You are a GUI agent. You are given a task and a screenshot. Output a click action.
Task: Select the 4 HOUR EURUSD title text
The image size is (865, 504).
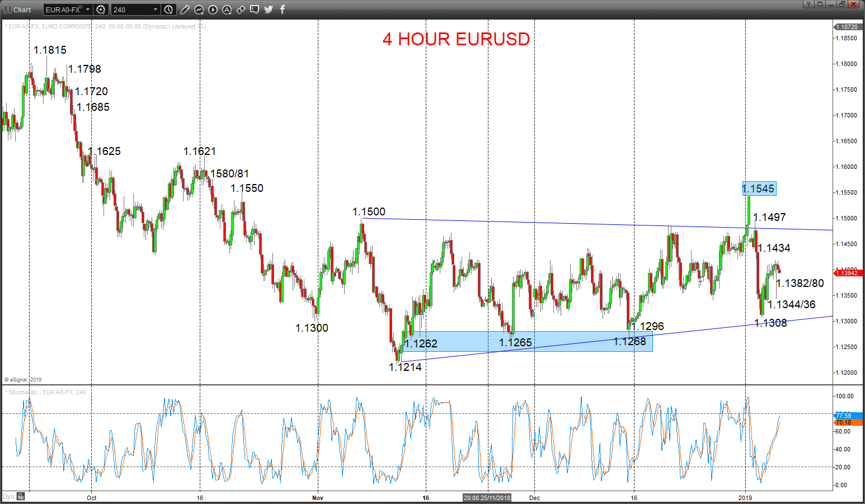pyautogui.click(x=456, y=39)
